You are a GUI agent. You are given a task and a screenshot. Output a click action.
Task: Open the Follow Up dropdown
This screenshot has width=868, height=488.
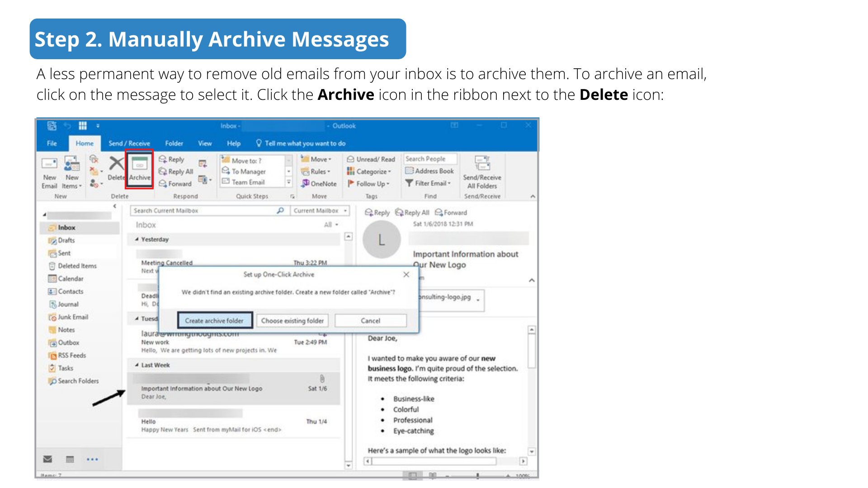click(368, 183)
